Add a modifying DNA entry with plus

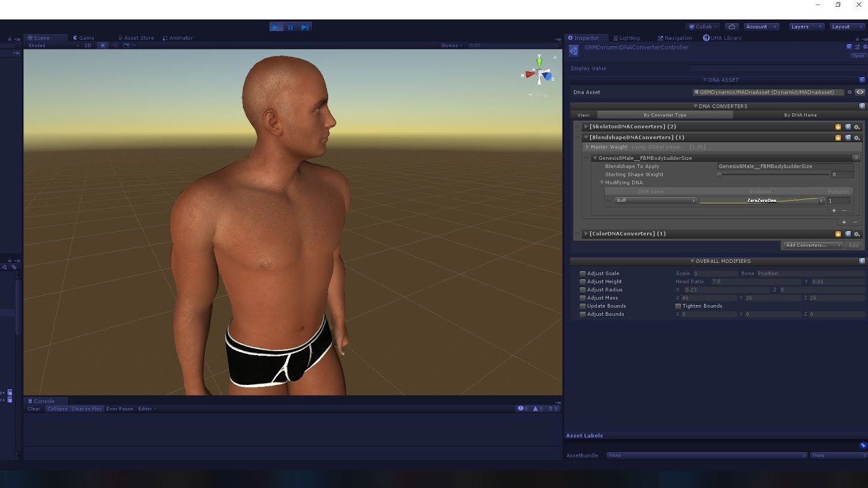pos(834,211)
